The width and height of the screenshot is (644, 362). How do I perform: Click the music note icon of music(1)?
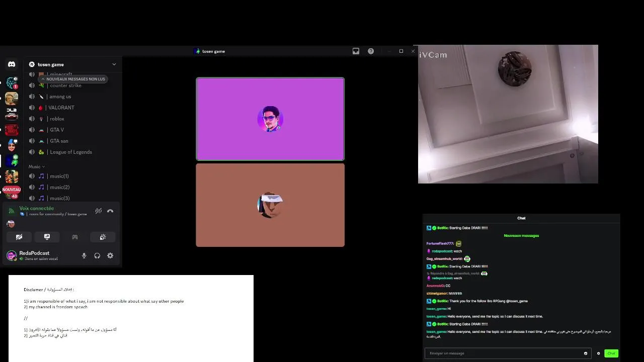[x=41, y=176]
